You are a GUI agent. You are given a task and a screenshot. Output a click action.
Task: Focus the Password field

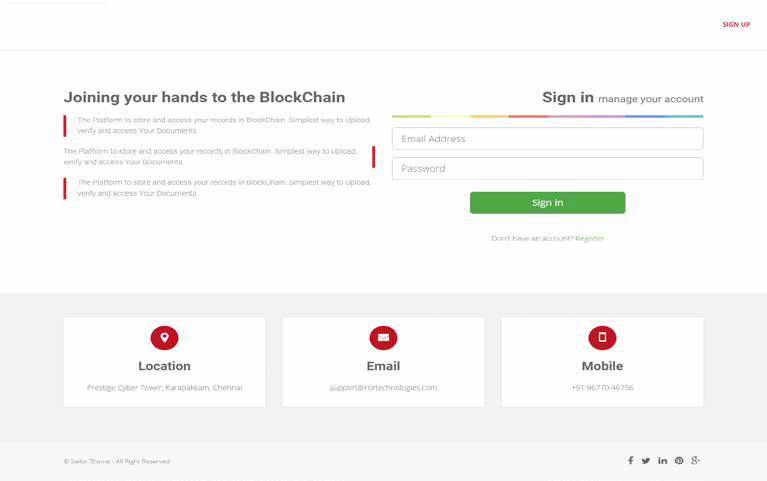[x=547, y=168]
